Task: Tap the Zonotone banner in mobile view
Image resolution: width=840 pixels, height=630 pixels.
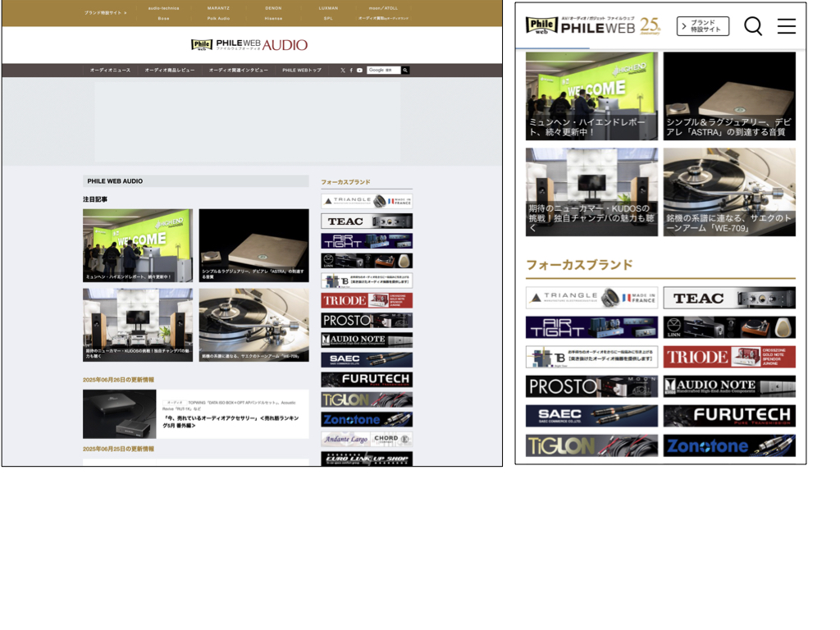Action: (x=729, y=445)
